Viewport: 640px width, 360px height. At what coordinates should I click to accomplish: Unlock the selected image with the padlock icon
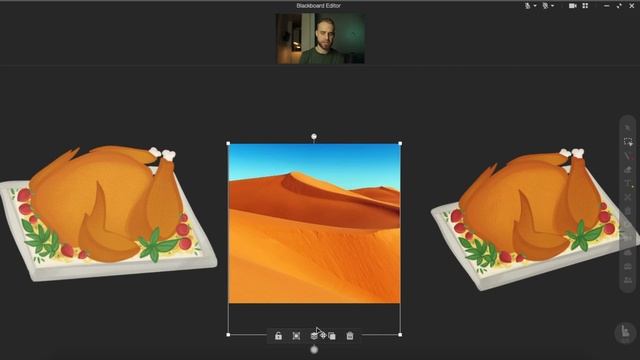tap(278, 336)
